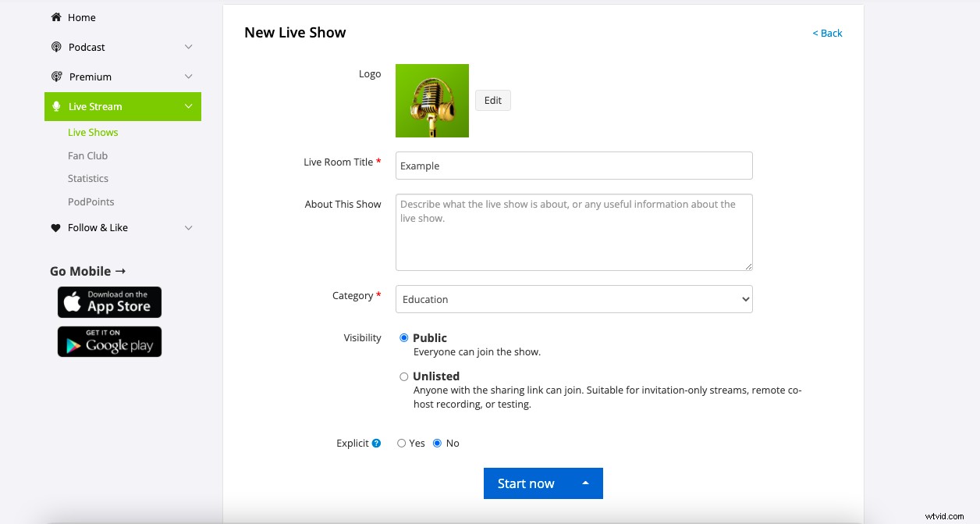Expand the Start now options arrow

(584, 483)
